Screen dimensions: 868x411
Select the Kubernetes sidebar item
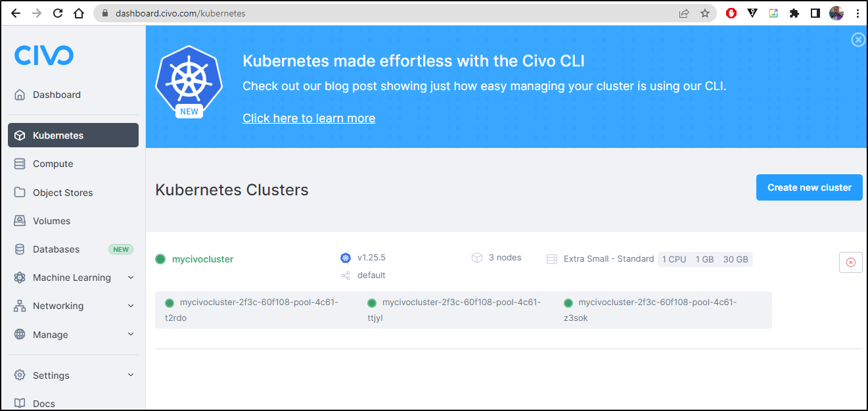73,135
